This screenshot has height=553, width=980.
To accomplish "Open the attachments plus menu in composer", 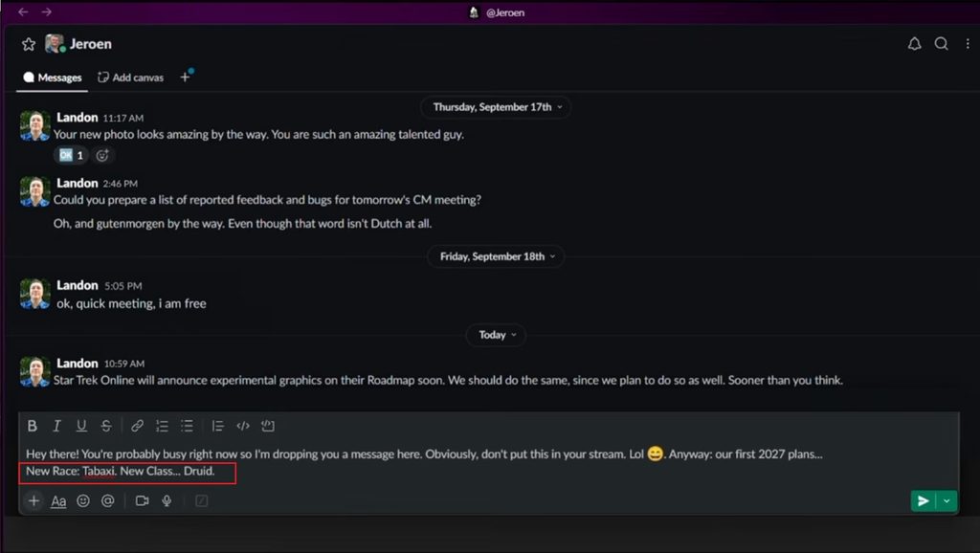I will [33, 500].
